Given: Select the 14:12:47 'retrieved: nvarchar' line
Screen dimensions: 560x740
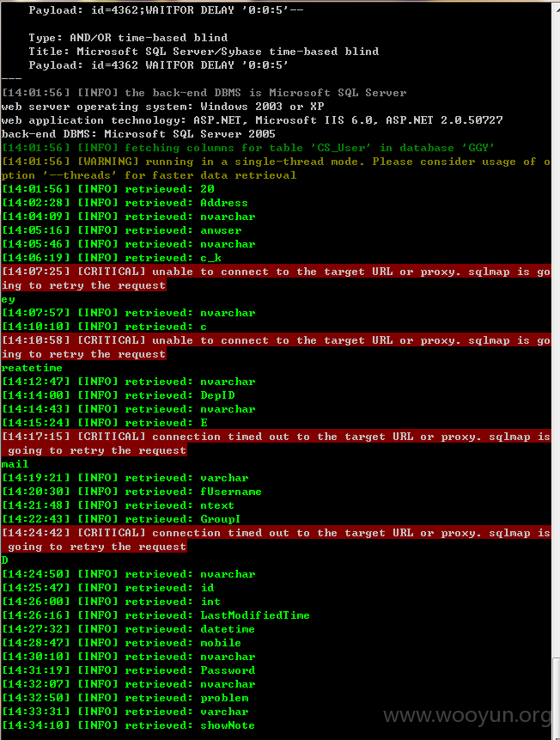Looking at the screenshot, I should click(128, 382).
